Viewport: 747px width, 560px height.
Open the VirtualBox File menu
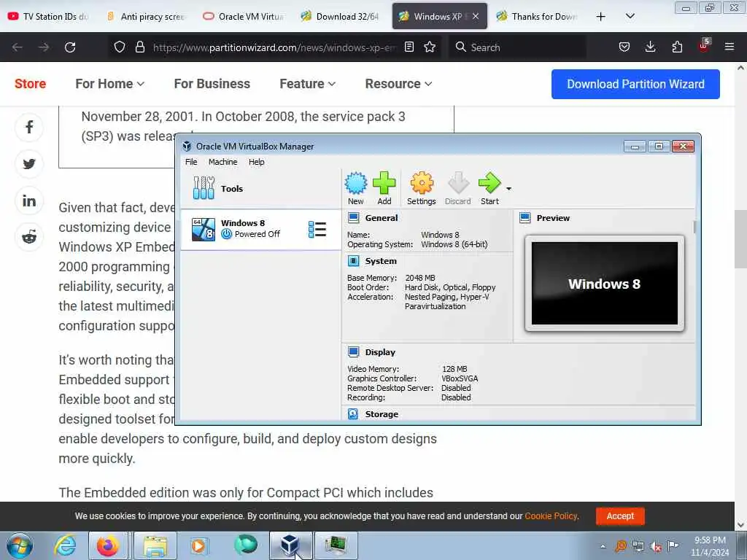[191, 162]
